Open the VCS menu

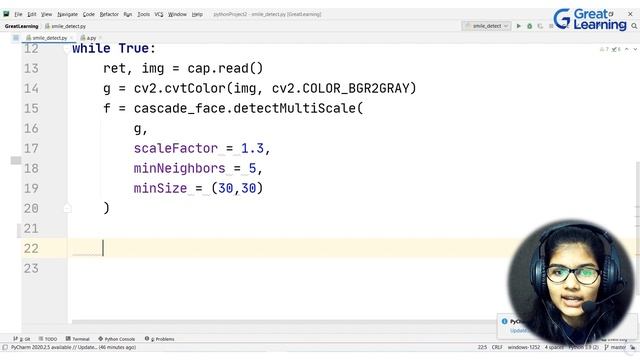(159, 14)
